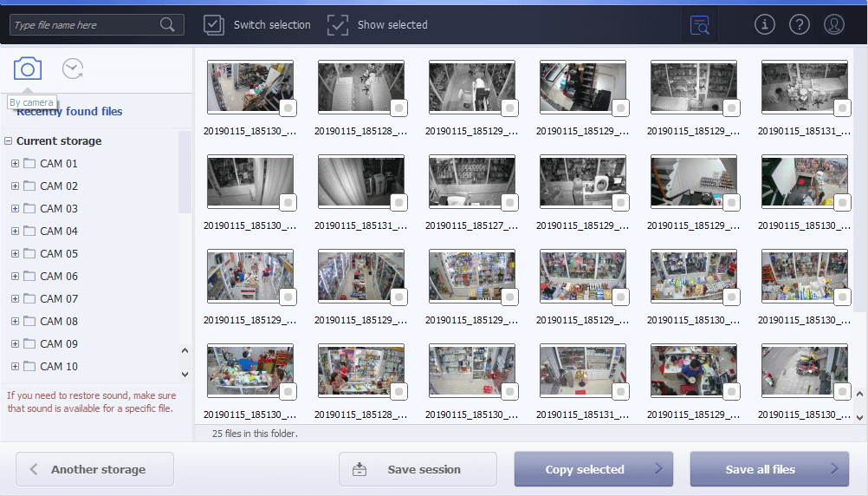Click in the Type file name here field
Image resolution: width=868 pixels, height=496 pixels.
(85, 25)
